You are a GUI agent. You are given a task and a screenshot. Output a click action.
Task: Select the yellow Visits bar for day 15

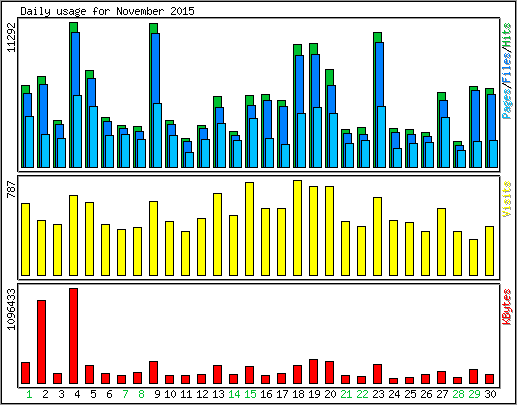pos(249,229)
